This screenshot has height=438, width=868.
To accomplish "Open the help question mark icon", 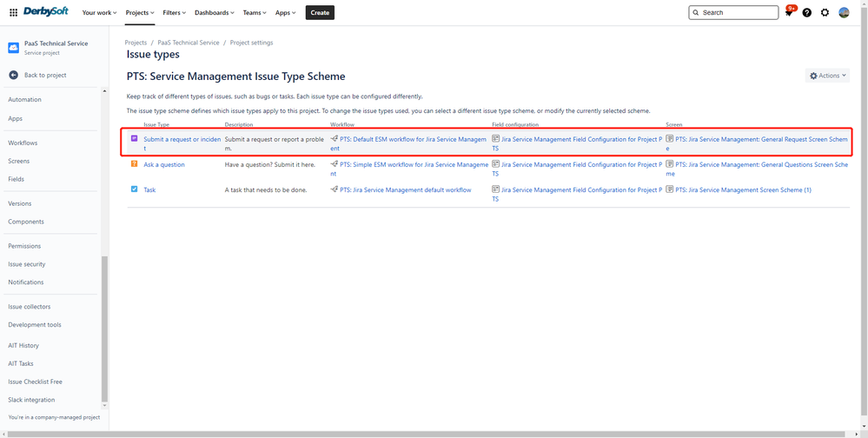I will (x=807, y=13).
